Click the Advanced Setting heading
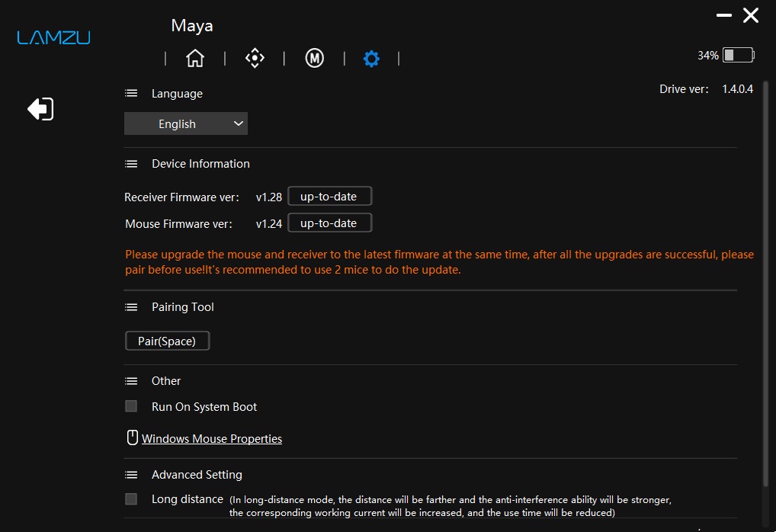Screen dimensions: 776x532 (x=197, y=475)
